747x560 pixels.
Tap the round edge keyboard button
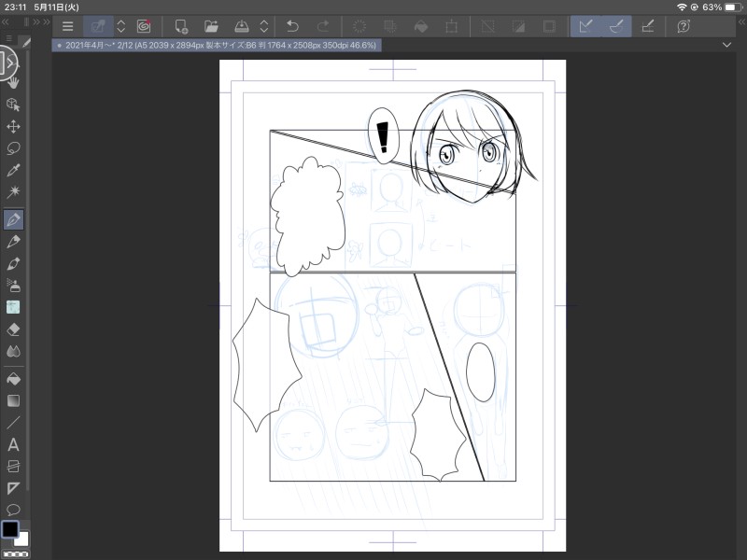7,63
